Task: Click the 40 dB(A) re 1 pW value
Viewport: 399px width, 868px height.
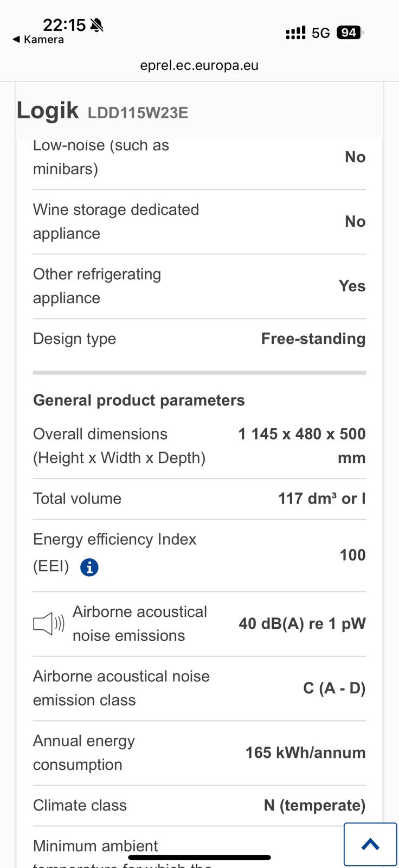Action: click(302, 623)
